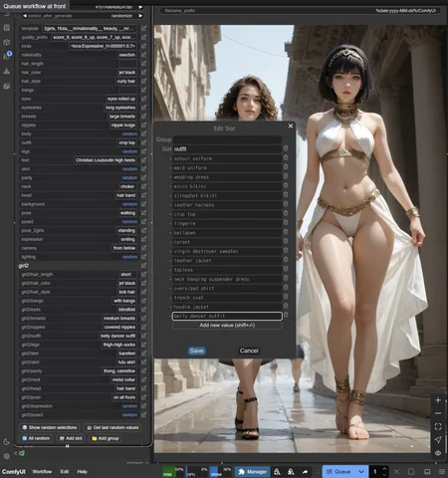The height and width of the screenshot is (478, 448).
Task: Toggle dark theme moon icon in sidebar
Action: pos(6,442)
